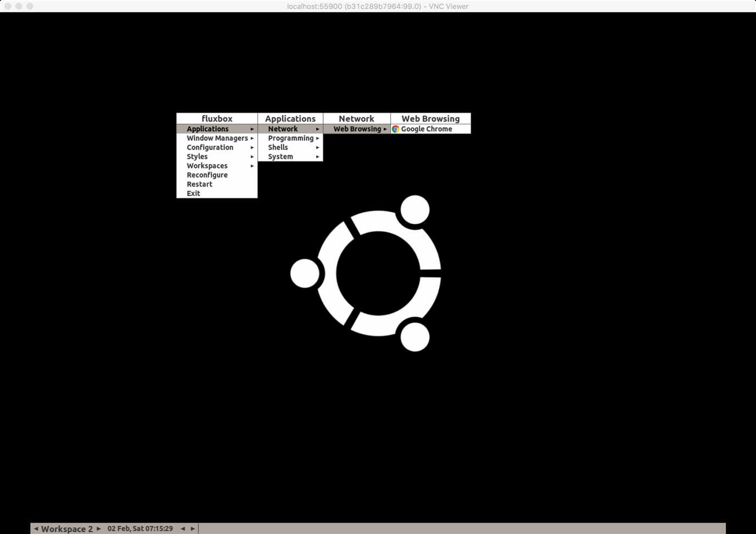756x534 pixels.
Task: Click the clock showing 02 Feb, Sat
Action: pyautogui.click(x=140, y=529)
